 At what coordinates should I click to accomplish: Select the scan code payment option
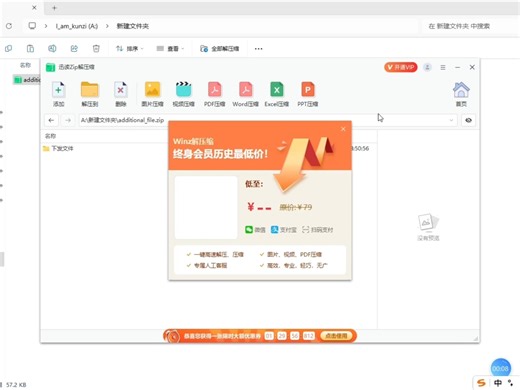coord(318,230)
